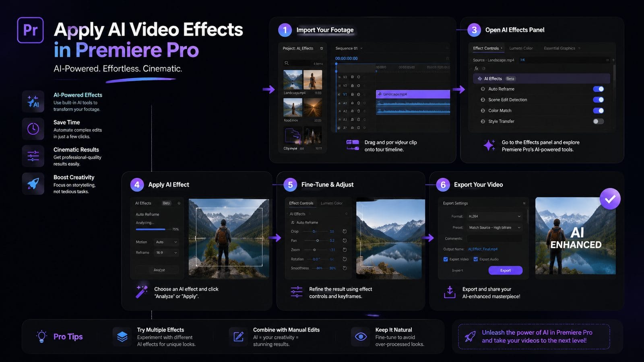The image size is (644, 362).
Task: Open the Essential Graphics tab dropdown arrow
Action: (x=579, y=48)
